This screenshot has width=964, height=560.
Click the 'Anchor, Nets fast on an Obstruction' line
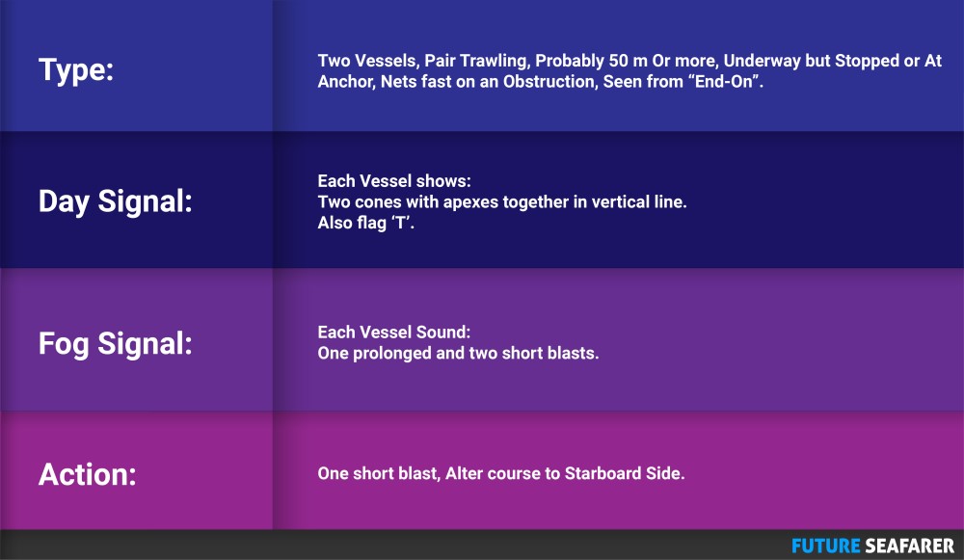[541, 82]
